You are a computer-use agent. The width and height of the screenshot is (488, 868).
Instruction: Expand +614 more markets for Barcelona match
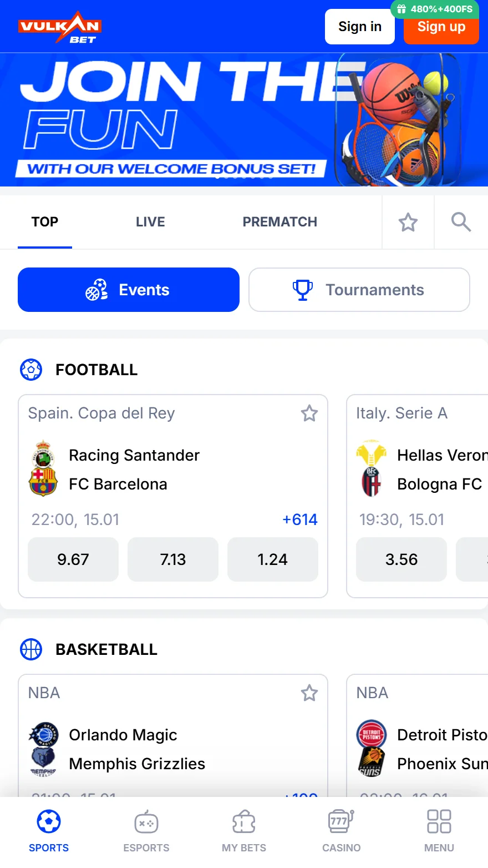tap(300, 519)
